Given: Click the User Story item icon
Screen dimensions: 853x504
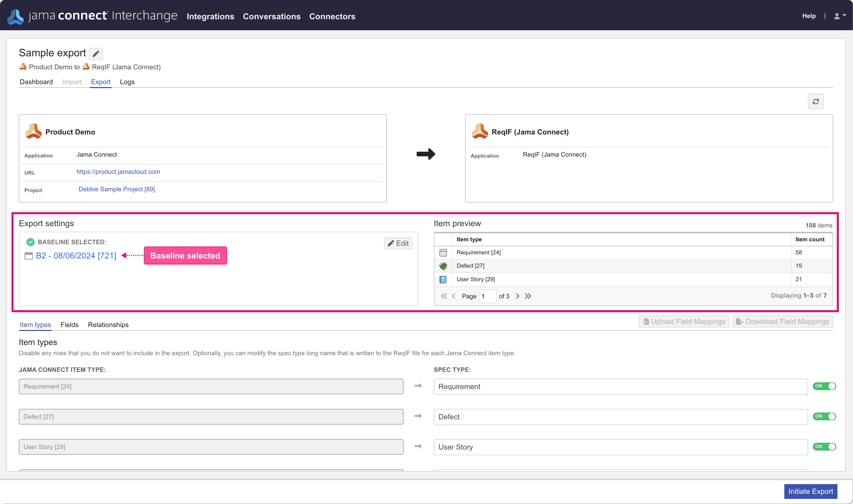Looking at the screenshot, I should coord(443,279).
